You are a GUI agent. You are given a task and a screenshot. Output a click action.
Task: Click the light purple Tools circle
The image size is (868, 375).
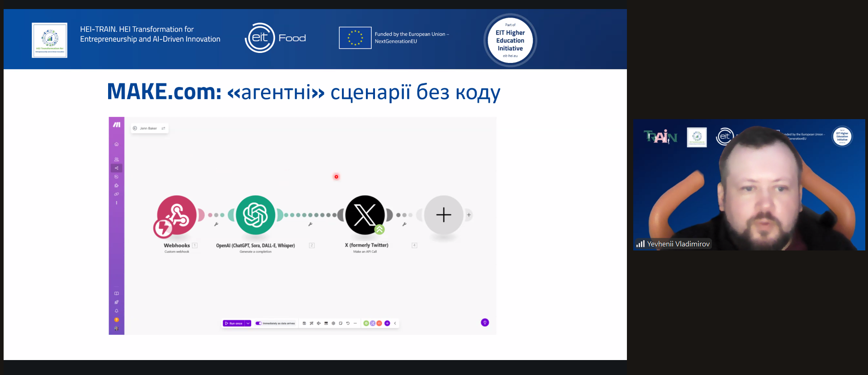[x=373, y=323]
